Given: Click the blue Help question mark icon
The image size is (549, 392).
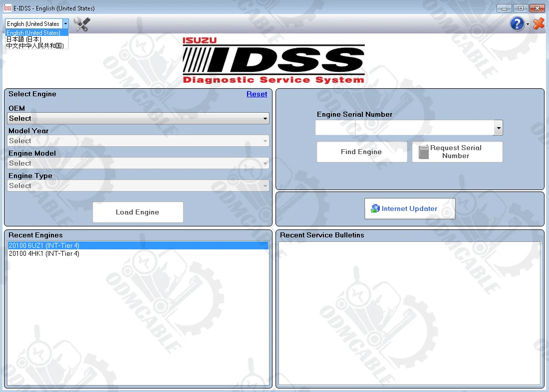Looking at the screenshot, I should (517, 23).
